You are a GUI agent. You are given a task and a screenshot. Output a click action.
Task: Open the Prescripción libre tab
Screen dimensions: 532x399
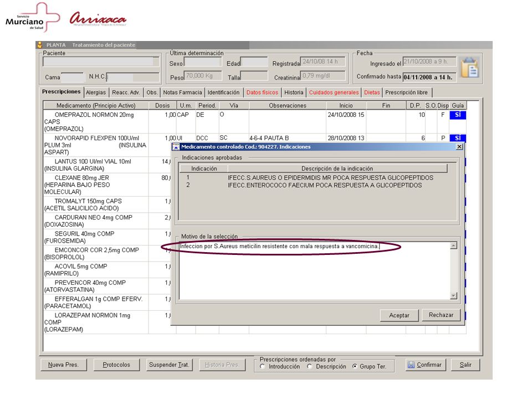(406, 93)
